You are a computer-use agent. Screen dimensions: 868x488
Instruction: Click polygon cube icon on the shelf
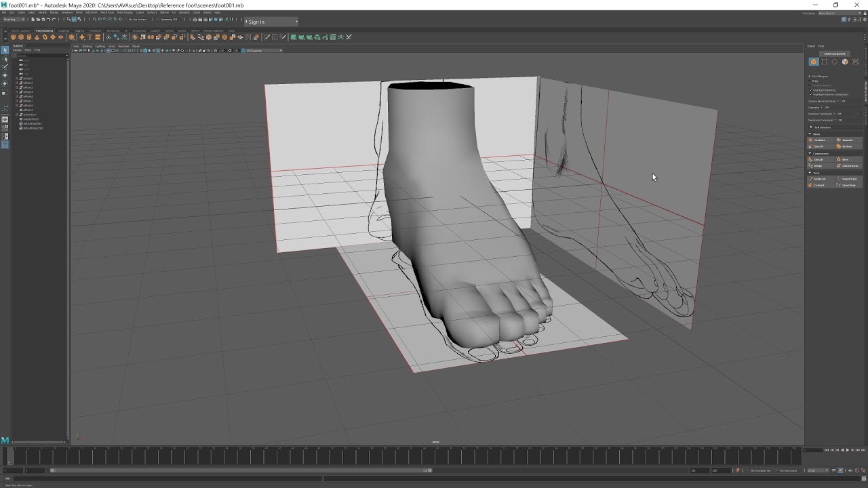21,37
